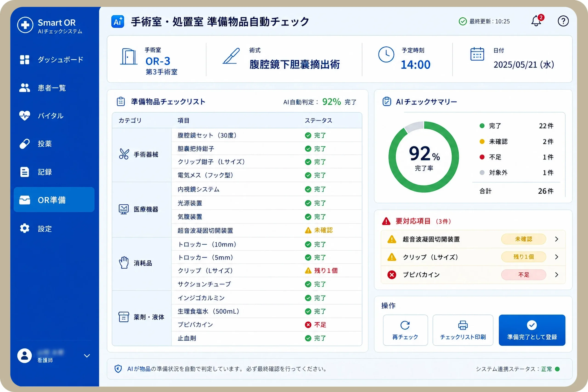Click the user avatar icon in sidebar
This screenshot has height=392, width=588.
(x=25, y=355)
